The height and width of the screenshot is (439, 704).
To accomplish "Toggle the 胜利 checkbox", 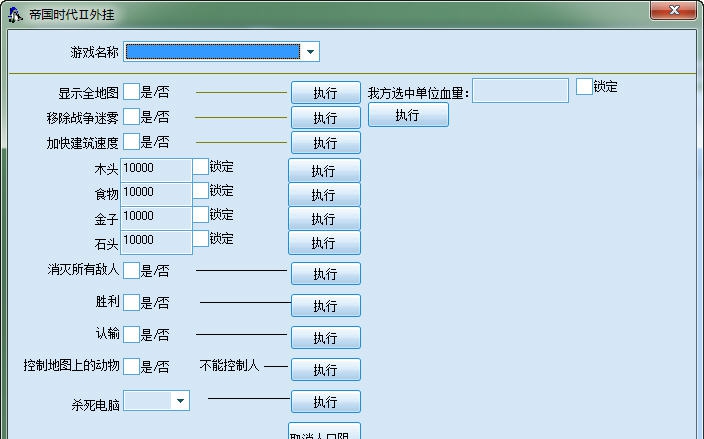I will 131,303.
